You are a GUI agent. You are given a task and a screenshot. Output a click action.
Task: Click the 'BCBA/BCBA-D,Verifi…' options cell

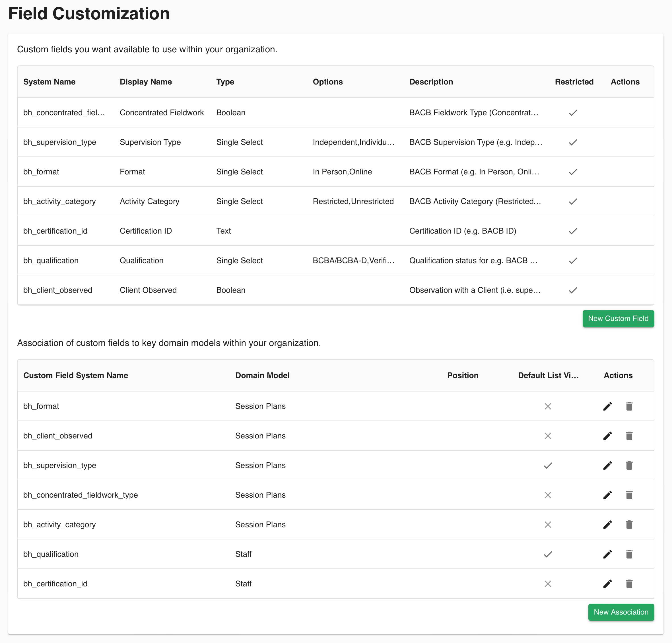click(353, 261)
